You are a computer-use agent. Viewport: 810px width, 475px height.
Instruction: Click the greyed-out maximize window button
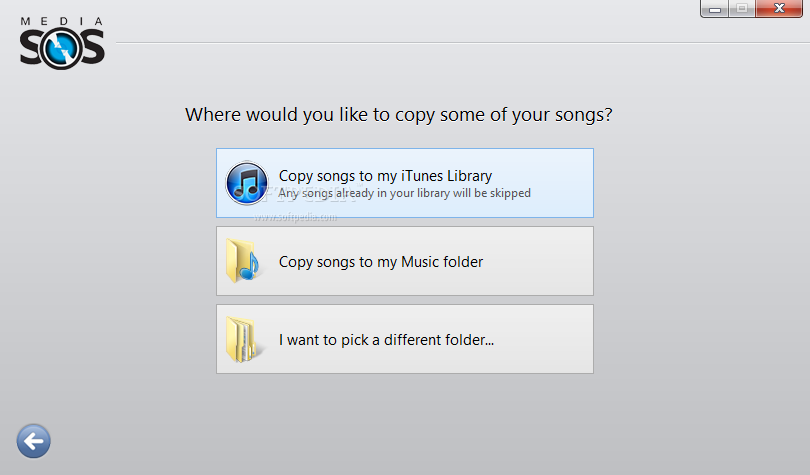[742, 9]
